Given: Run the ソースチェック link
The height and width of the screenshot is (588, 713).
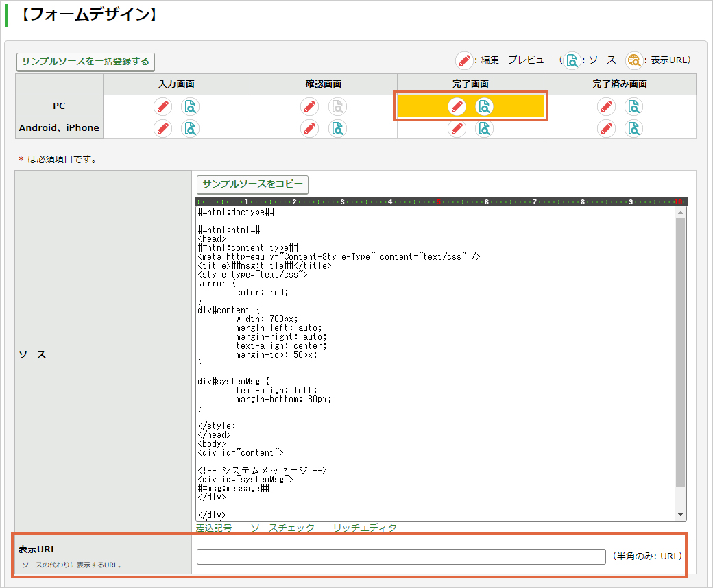Looking at the screenshot, I should (282, 528).
